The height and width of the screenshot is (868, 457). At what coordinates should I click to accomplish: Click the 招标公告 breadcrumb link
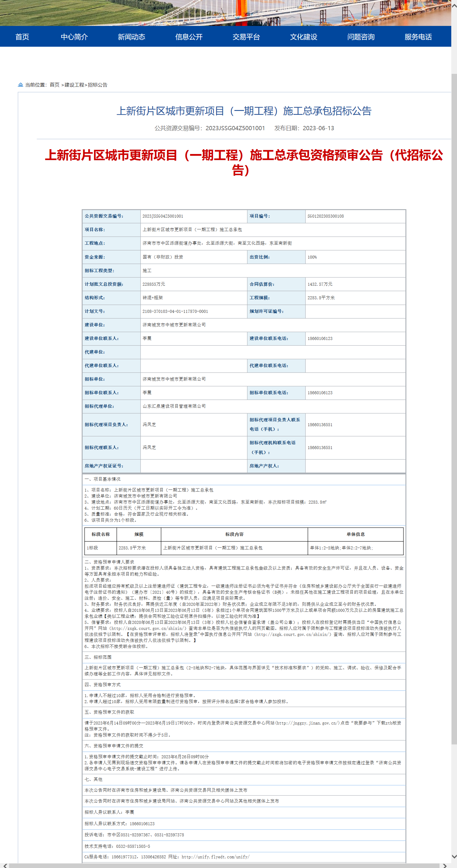click(x=97, y=85)
